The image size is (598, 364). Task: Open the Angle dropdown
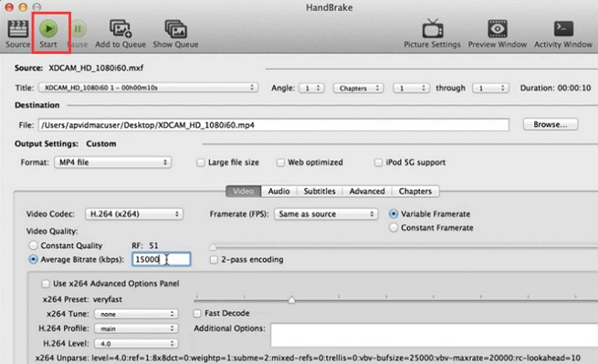click(312, 88)
